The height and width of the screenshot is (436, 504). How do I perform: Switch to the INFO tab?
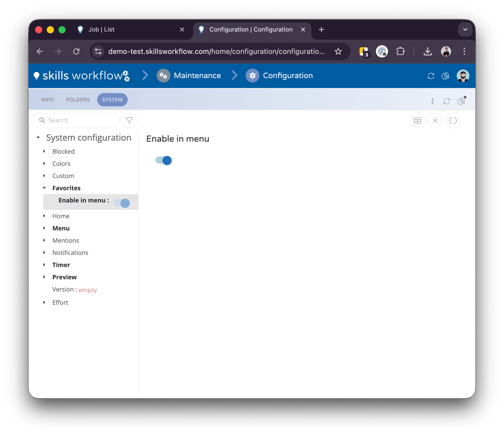click(47, 100)
